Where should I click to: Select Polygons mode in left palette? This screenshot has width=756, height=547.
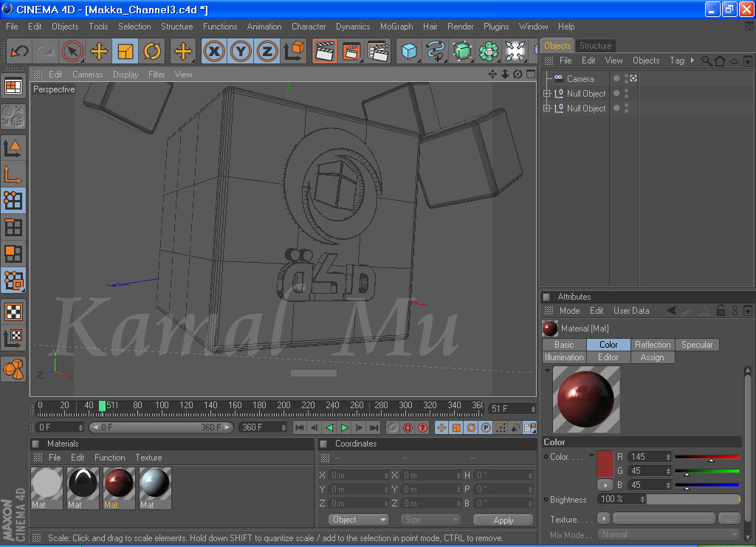[13, 253]
